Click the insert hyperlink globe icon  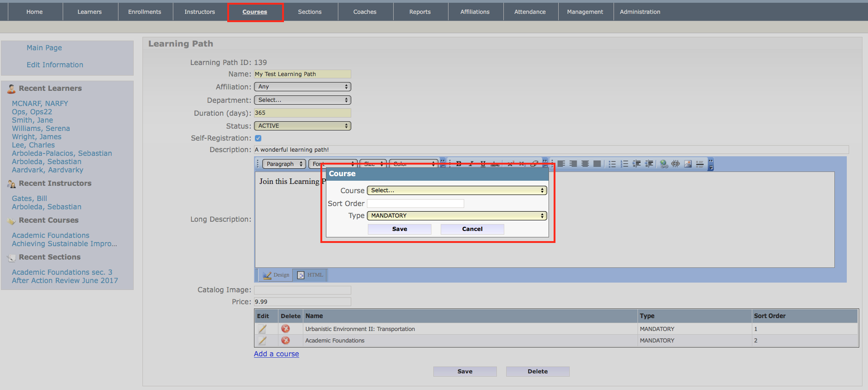(663, 164)
